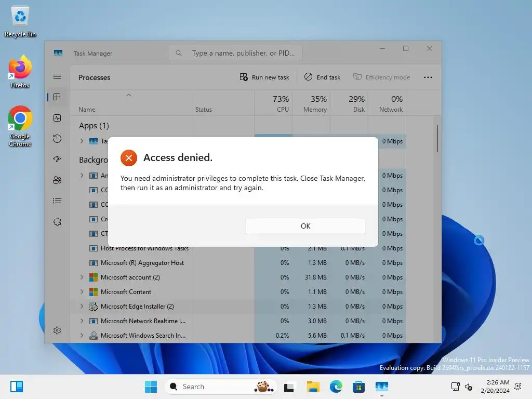Click the Task Manager taskbar icon
Viewport: 532px width, 399px height.
tap(382, 387)
